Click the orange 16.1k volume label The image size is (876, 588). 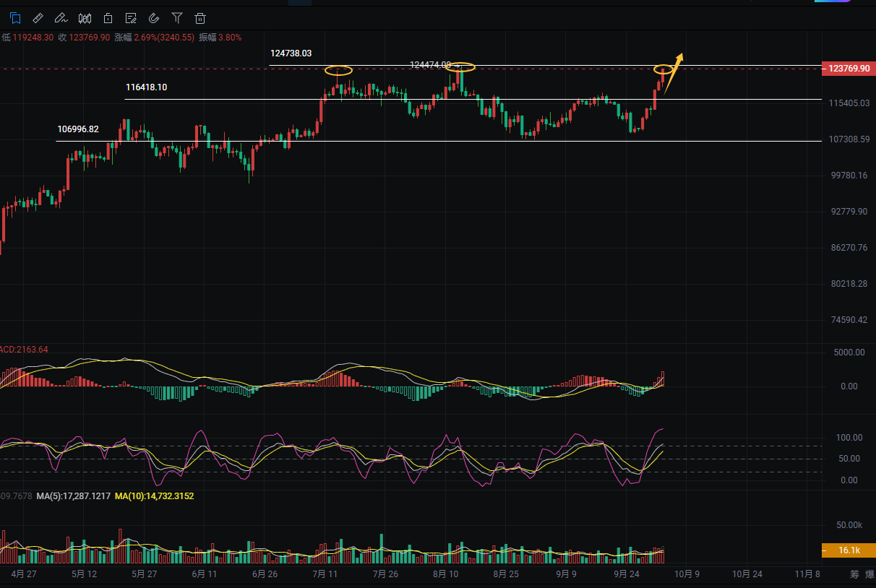click(849, 551)
